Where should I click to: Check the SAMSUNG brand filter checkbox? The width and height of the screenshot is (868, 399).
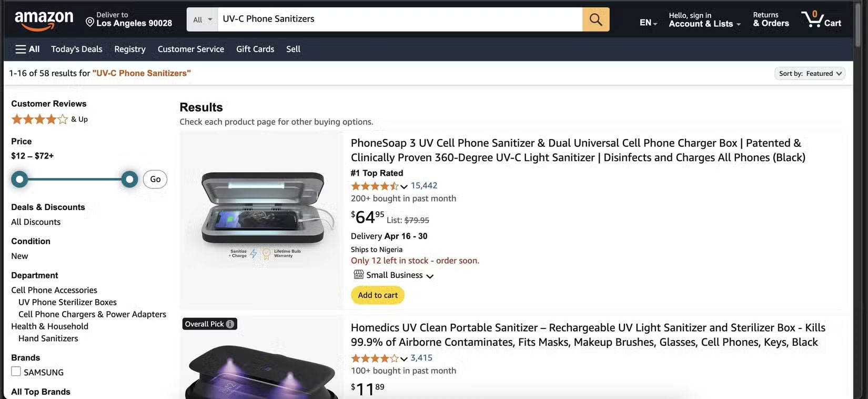(x=15, y=372)
